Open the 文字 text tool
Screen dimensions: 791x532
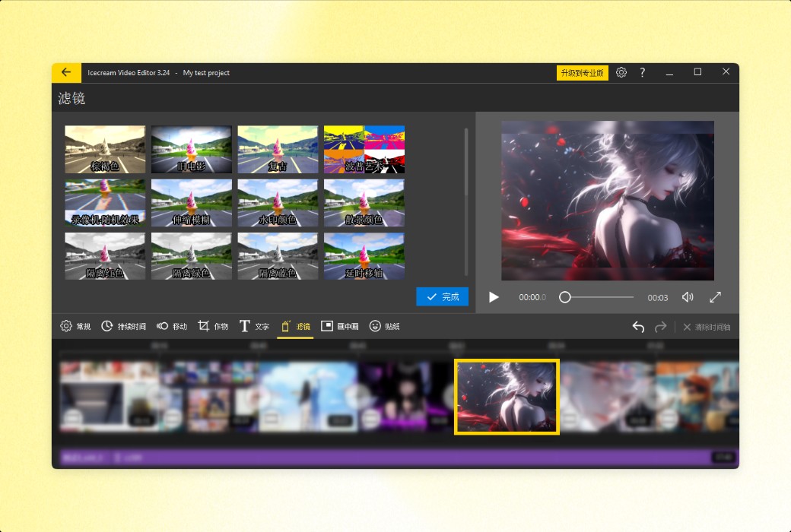click(253, 326)
